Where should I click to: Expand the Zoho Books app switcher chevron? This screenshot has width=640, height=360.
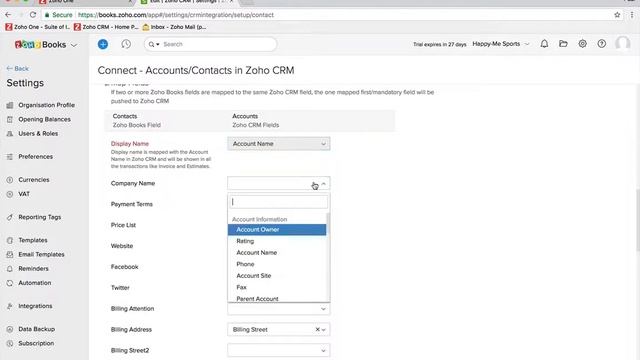tap(74, 45)
